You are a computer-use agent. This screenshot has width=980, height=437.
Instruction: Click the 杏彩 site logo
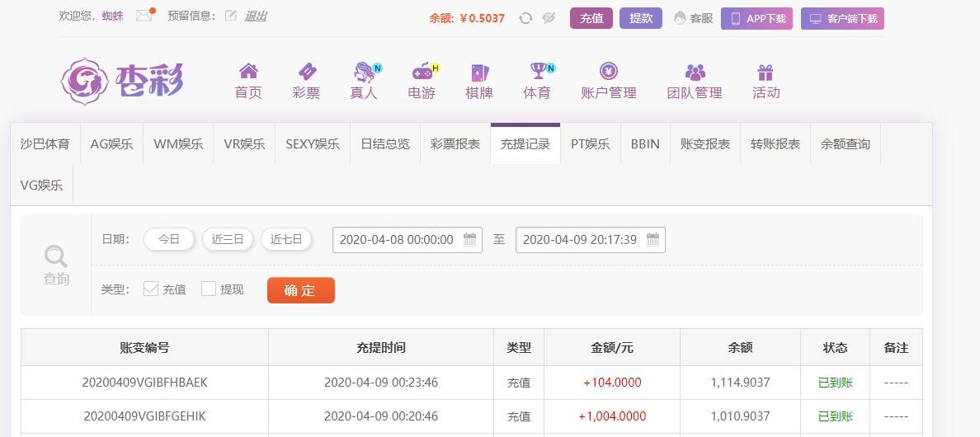coord(122,81)
